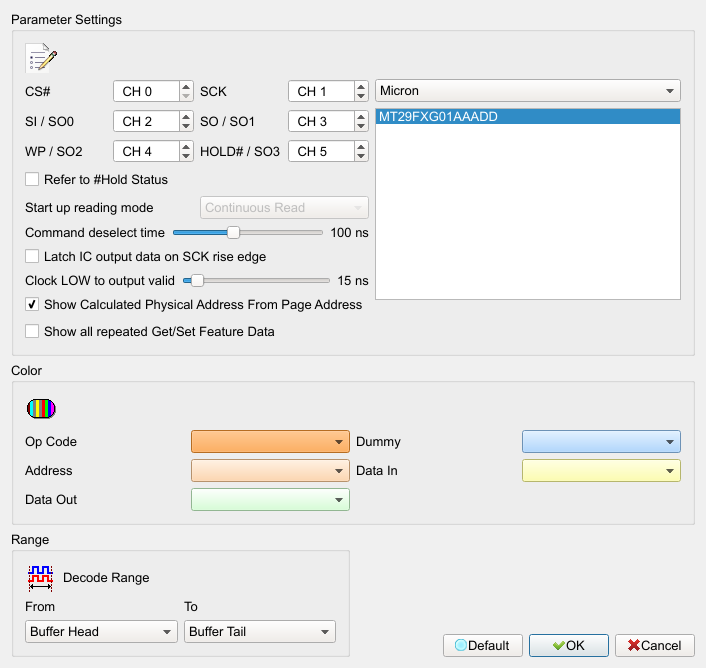The height and width of the screenshot is (668, 706).
Task: Enable Latch IC output data on SCK rise edge
Action: [32, 256]
